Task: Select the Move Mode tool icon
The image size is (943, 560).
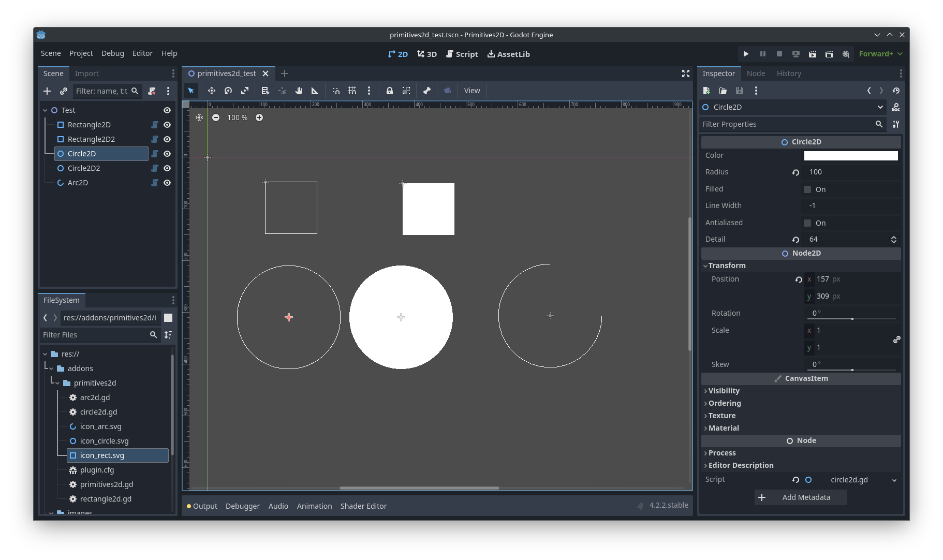Action: [211, 91]
